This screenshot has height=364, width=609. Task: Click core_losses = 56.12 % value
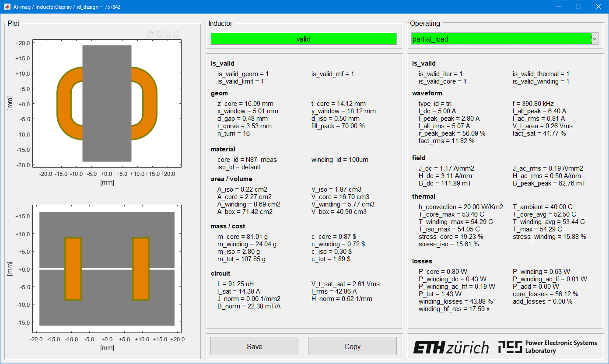tap(546, 294)
